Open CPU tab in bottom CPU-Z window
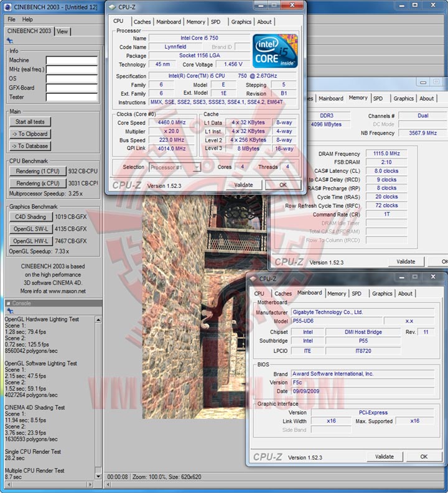Image resolution: width=448 pixels, height=493 pixels. point(259,293)
